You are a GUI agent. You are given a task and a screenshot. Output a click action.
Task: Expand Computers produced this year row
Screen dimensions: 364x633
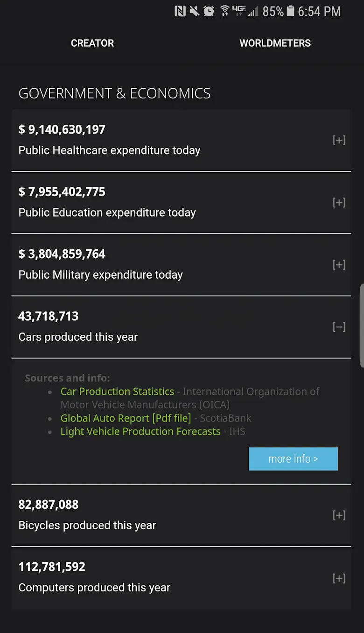pyautogui.click(x=339, y=578)
